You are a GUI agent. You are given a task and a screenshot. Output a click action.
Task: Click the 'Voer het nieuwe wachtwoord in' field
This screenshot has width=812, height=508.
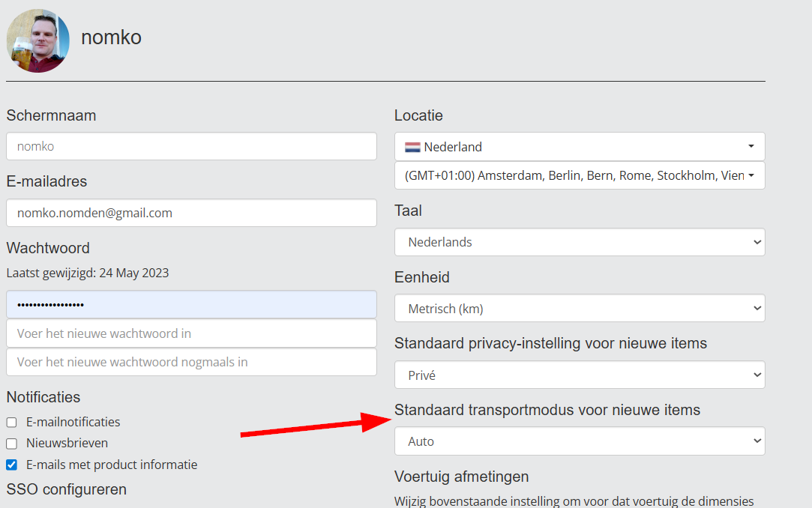191,333
